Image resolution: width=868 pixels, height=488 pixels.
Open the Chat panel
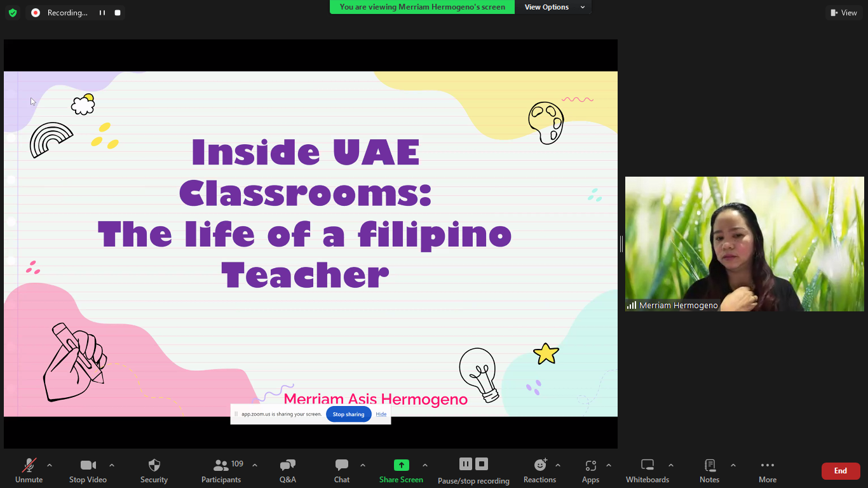coord(342,470)
